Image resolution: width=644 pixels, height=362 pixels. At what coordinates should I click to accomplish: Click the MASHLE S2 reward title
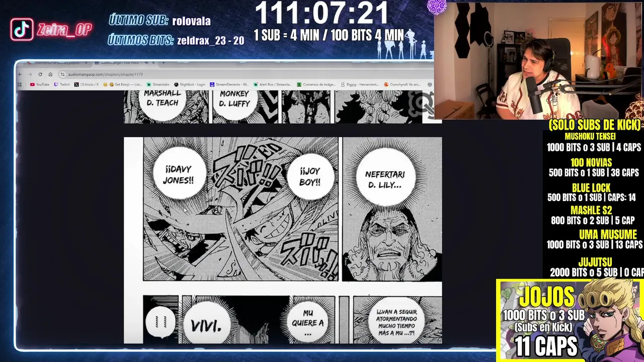click(x=592, y=211)
